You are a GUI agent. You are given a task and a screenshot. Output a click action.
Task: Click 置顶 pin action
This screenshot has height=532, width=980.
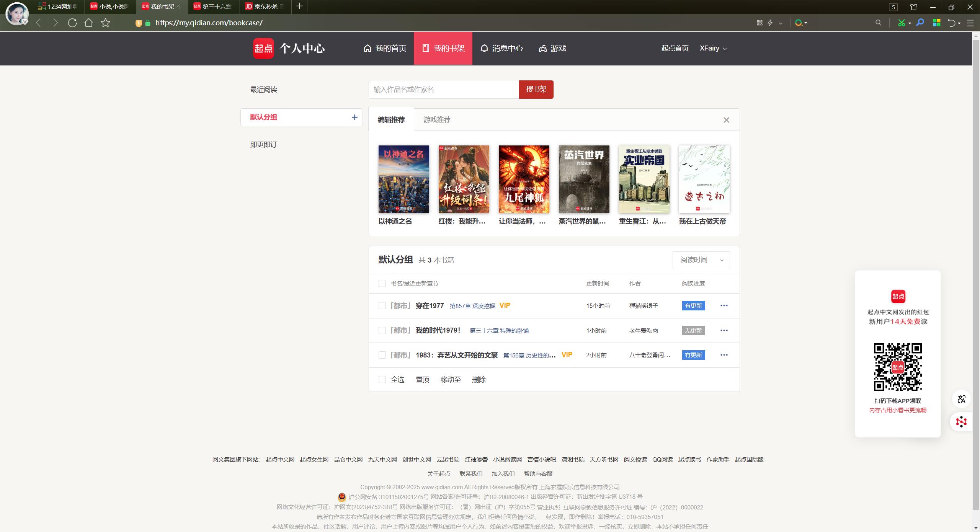(x=423, y=380)
